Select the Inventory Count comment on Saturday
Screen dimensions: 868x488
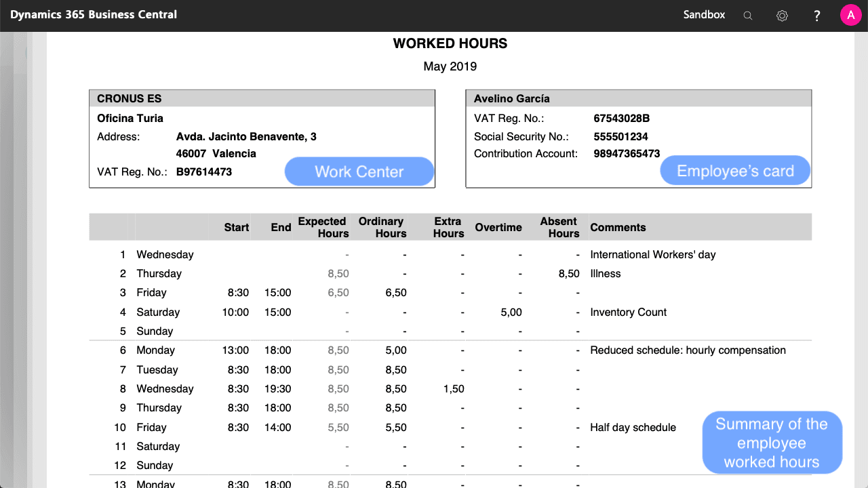tap(628, 312)
